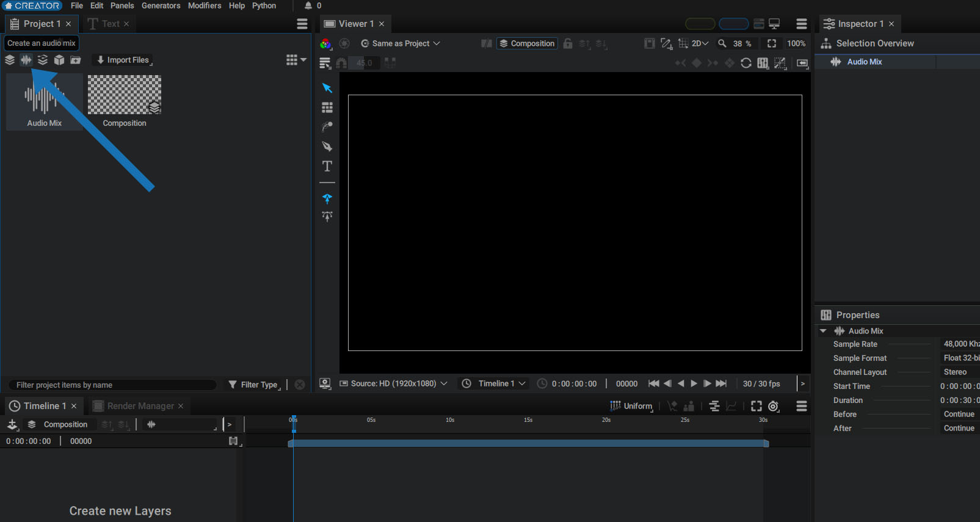Image resolution: width=980 pixels, height=522 pixels.
Task: Click the Timeline fit-to-frame icon
Action: tap(757, 406)
